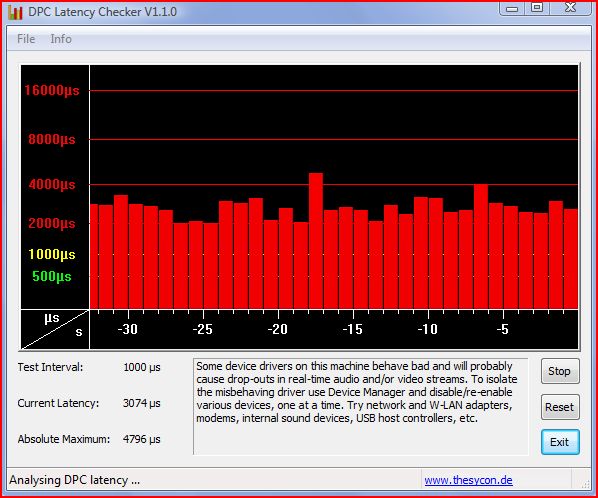The height and width of the screenshot is (498, 598).
Task: Exit the application
Action: pos(560,442)
